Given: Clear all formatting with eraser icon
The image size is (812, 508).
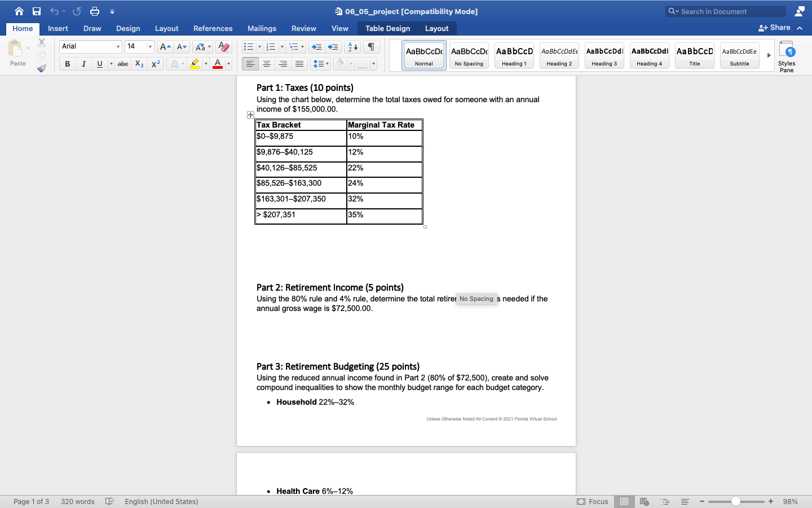Looking at the screenshot, I should 224,47.
